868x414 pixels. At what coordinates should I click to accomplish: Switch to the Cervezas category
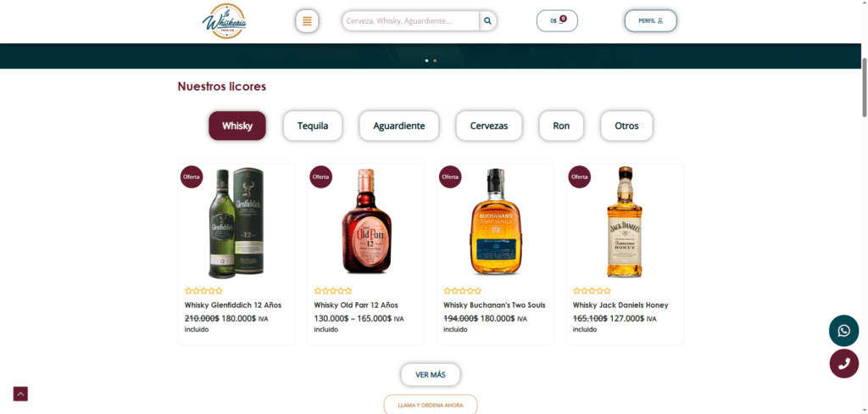pyautogui.click(x=489, y=126)
